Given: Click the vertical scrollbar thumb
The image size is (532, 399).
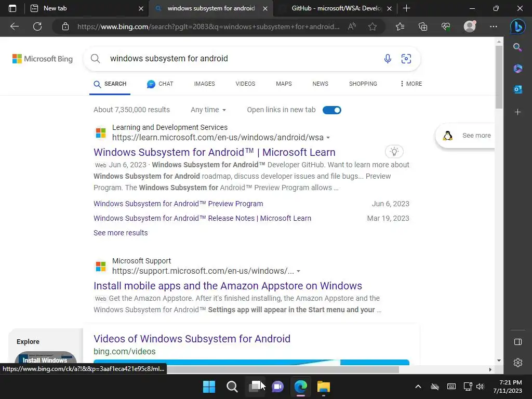Looking at the screenshot, I should click(x=499, y=77).
